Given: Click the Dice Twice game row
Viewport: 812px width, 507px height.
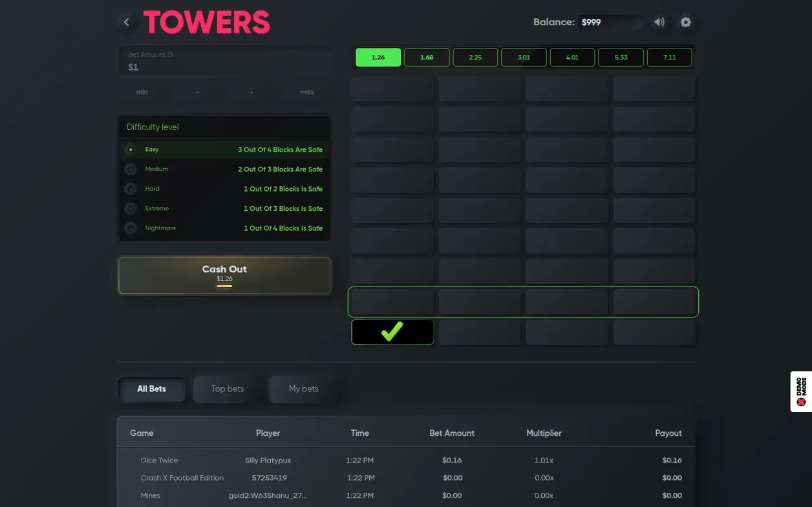Looking at the screenshot, I should 406,460.
